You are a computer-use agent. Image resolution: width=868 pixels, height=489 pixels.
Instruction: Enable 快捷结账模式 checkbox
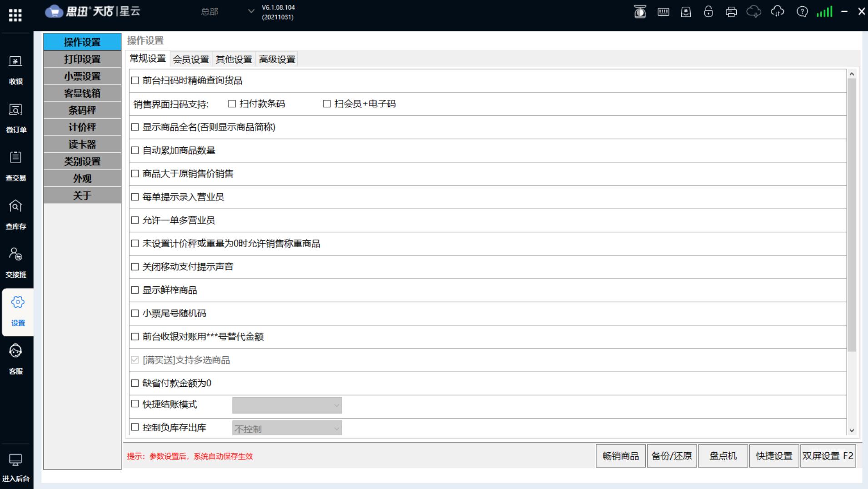[135, 404]
